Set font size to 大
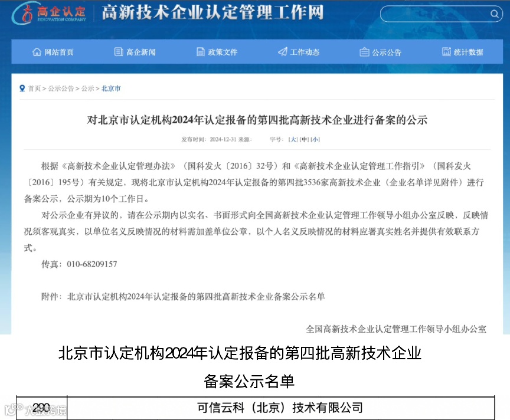This screenshot has height=420, width=510. [293, 139]
